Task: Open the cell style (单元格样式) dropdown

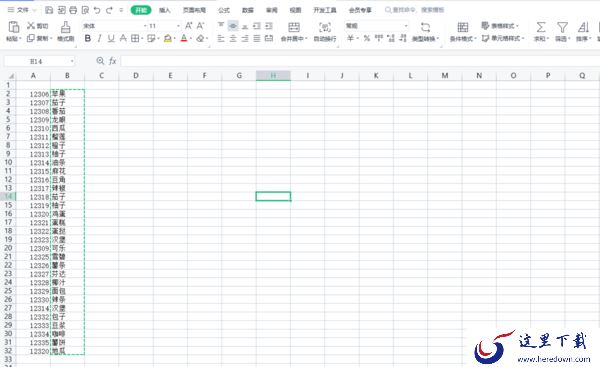Action: point(503,38)
